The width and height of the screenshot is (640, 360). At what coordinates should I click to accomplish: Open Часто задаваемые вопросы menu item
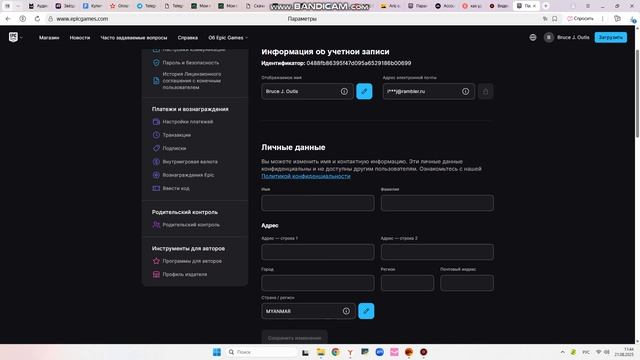point(134,38)
